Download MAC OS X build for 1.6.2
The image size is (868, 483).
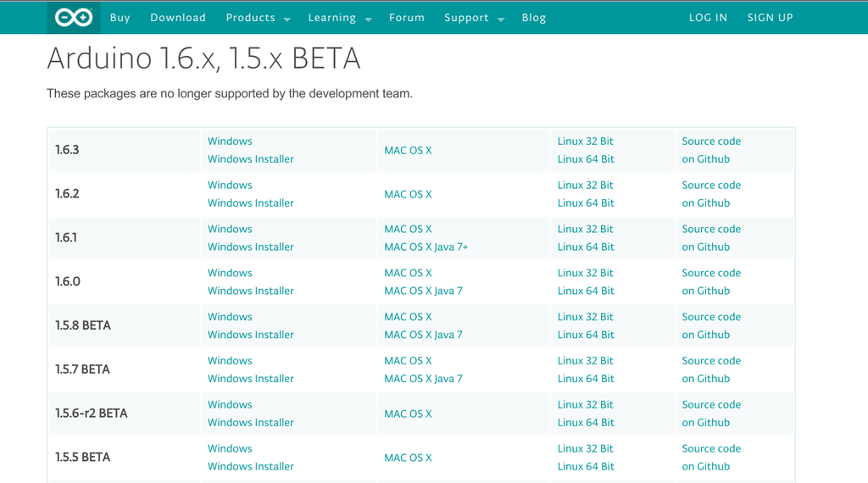pos(408,194)
